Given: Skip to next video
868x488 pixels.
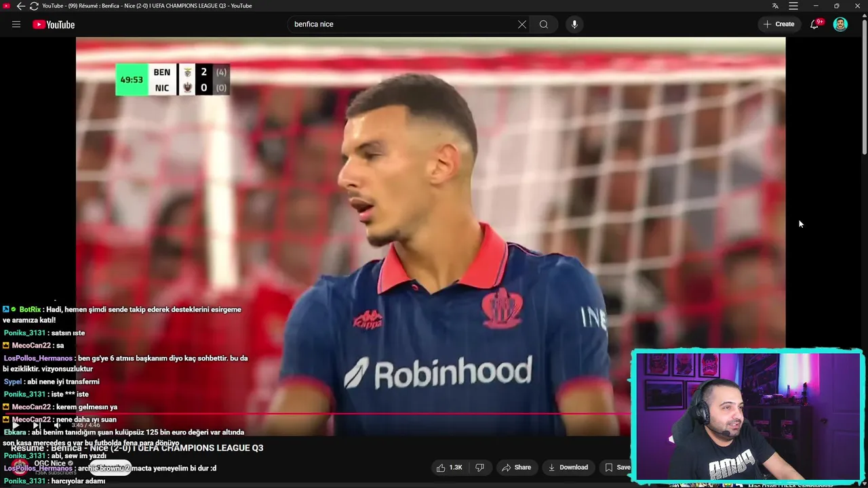Looking at the screenshot, I should click(x=36, y=426).
